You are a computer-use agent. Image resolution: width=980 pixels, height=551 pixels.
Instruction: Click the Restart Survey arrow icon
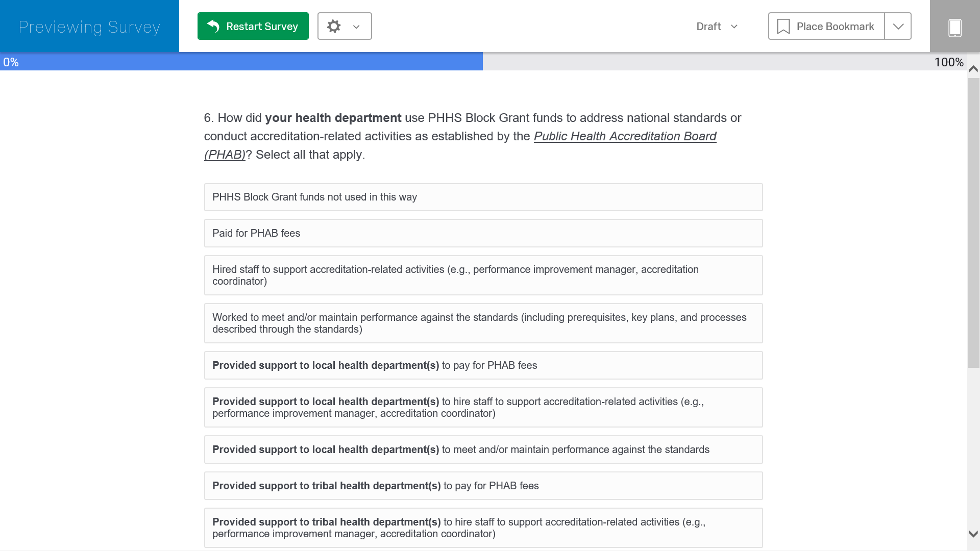[213, 26]
